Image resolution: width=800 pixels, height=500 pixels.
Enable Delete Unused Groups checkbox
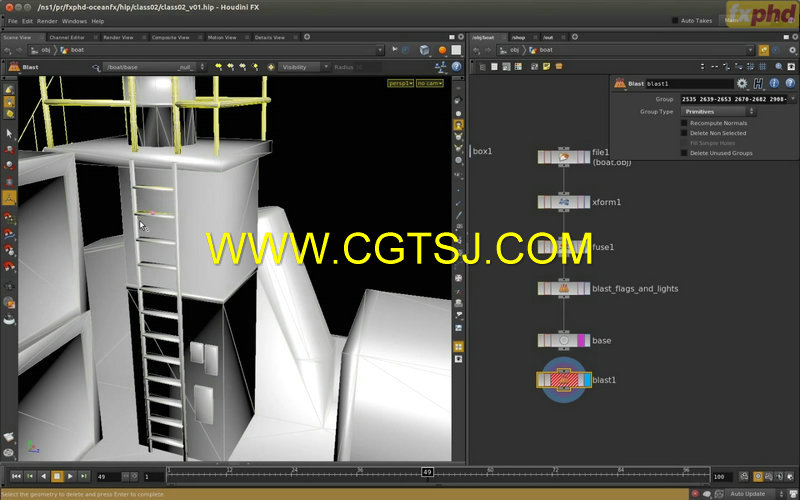684,153
